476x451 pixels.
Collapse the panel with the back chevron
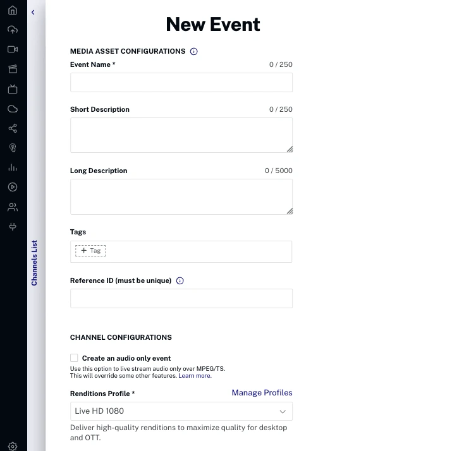pos(33,12)
